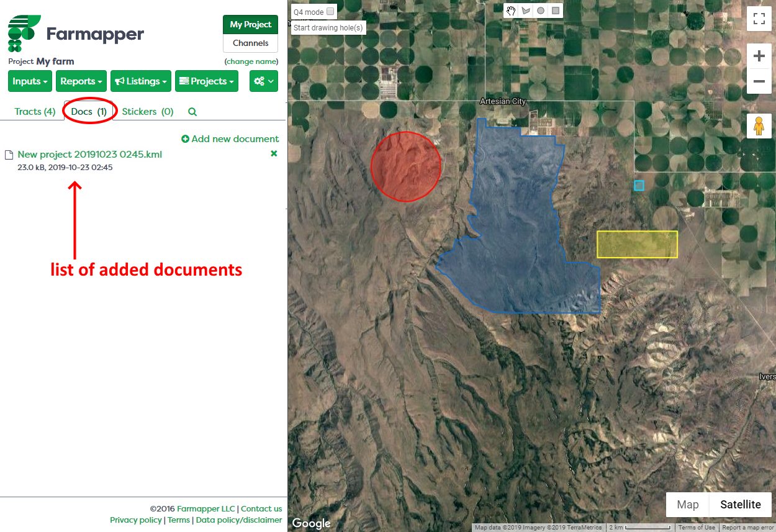This screenshot has height=532, width=776.
Task: Click Add new document link
Action: [230, 139]
